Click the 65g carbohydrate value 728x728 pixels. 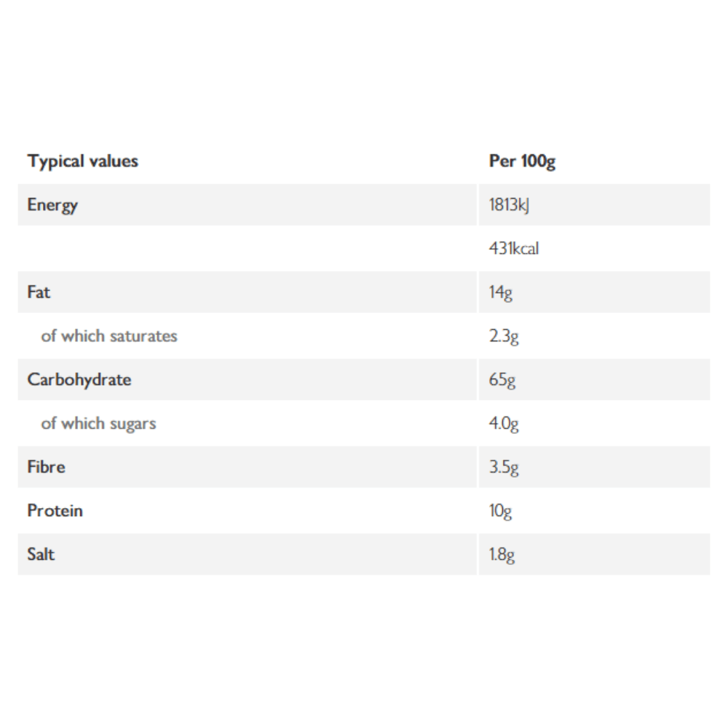(x=502, y=380)
